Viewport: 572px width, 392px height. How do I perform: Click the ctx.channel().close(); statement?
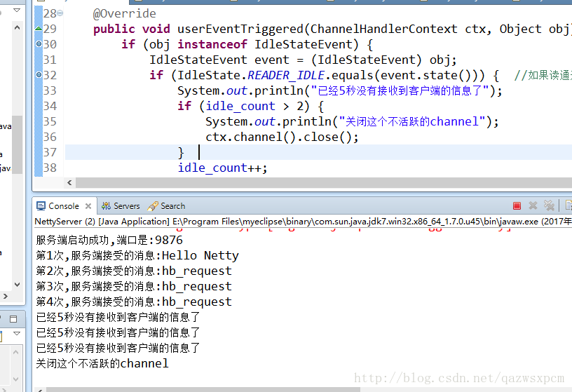282,137
